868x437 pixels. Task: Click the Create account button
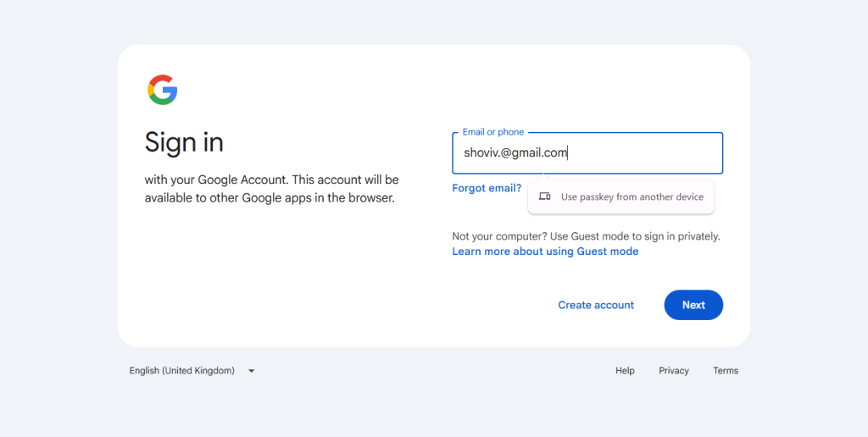pos(596,305)
